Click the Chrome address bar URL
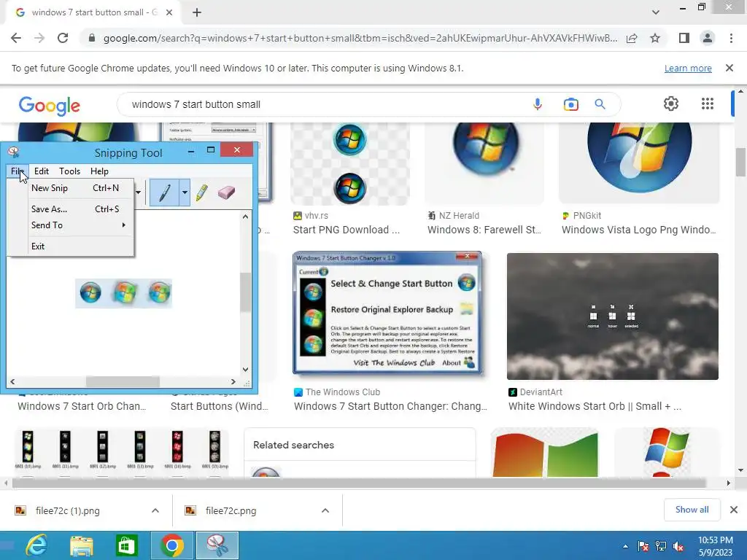The width and height of the screenshot is (747, 560). pyautogui.click(x=360, y=38)
